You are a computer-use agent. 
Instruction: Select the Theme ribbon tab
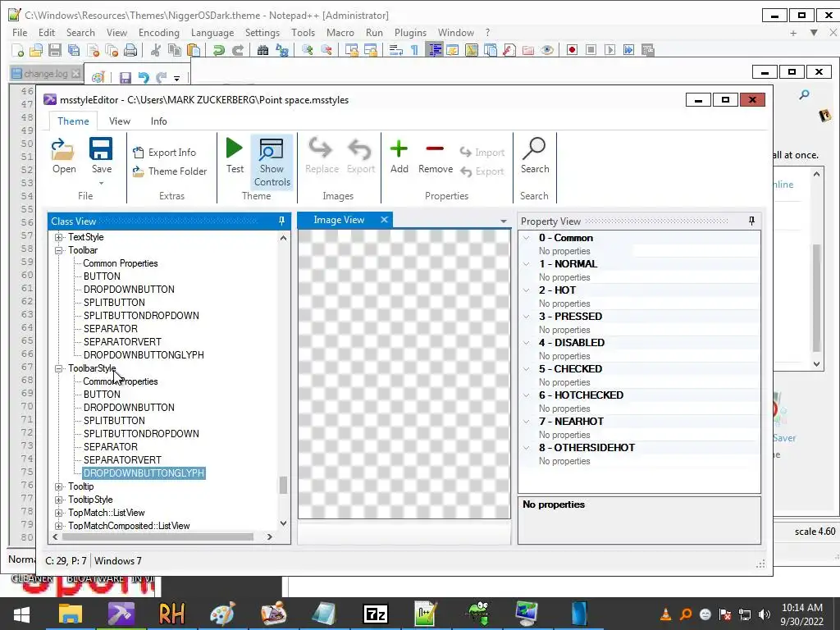[x=73, y=121]
